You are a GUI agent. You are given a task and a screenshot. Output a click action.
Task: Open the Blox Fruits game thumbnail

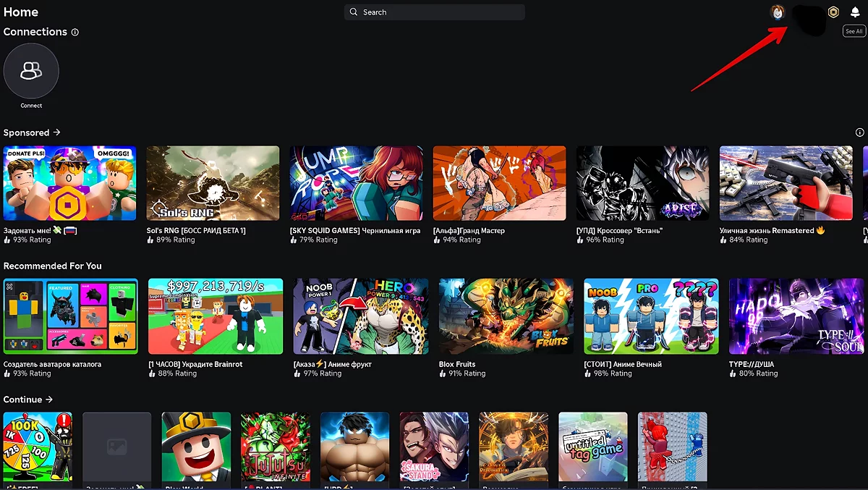(506, 316)
